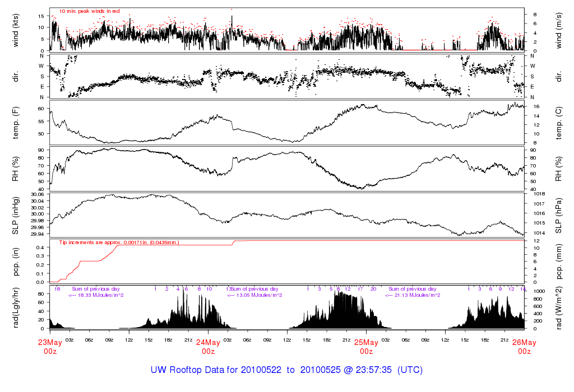This screenshot has height=392, width=574.
Task: Select the '0.4' precipitation inches tick
Action: click(x=40, y=248)
